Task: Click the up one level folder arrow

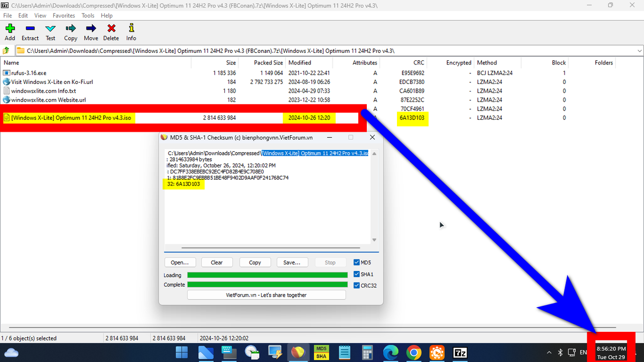Action: point(6,50)
